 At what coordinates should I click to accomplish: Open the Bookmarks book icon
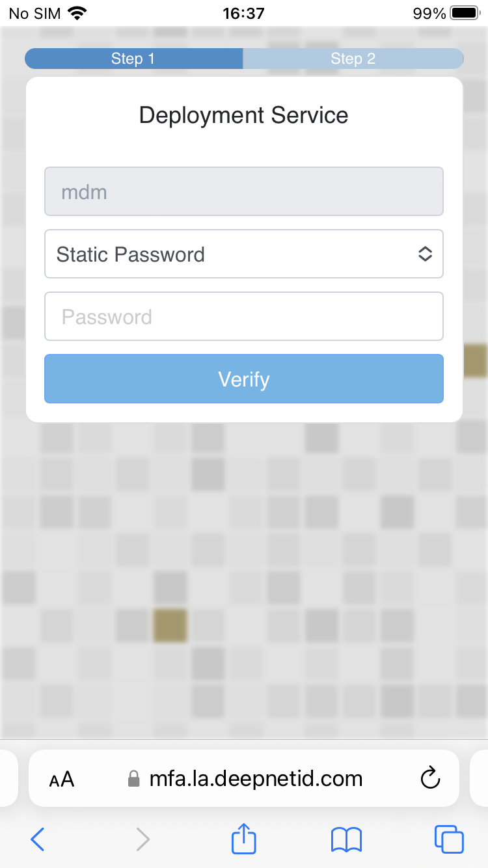(346, 839)
